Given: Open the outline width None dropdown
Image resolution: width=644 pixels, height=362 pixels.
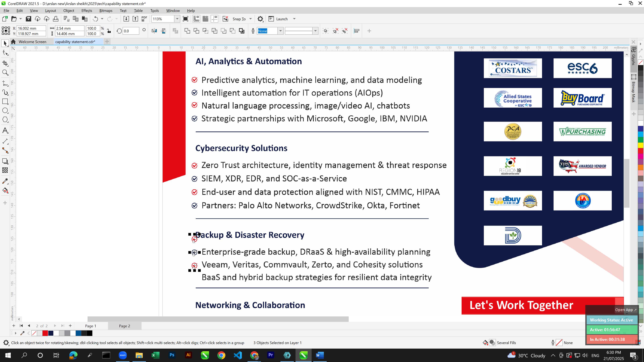Looking at the screenshot, I should pos(281,31).
